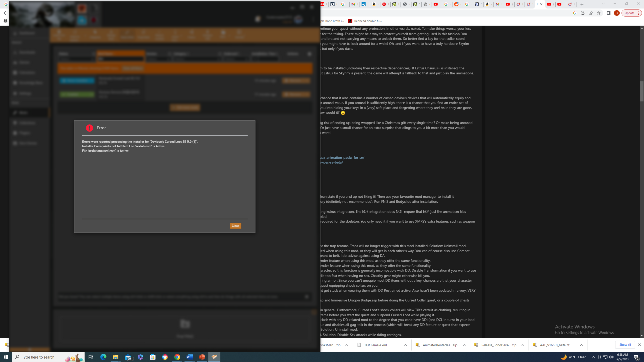644x362 pixels.
Task: Open the Bone Broth bookmark
Action: point(332,21)
